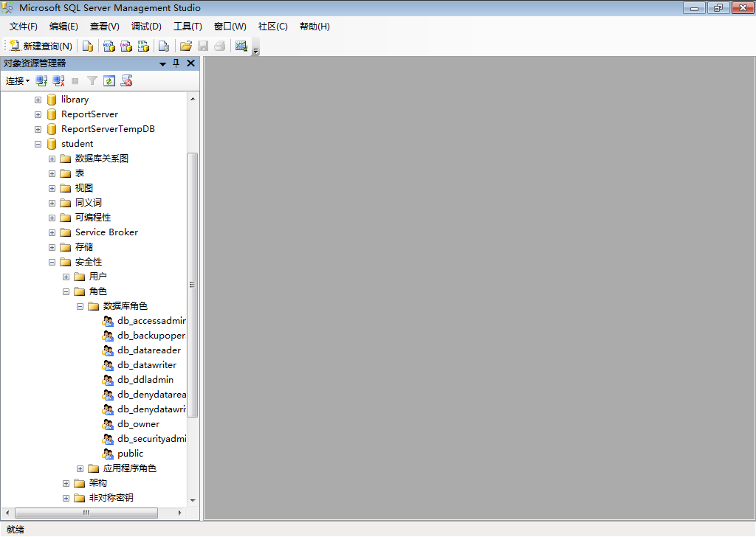Screen dimensions: 756x537
Task: Expand the 可编程性 folder
Action: [52, 218]
